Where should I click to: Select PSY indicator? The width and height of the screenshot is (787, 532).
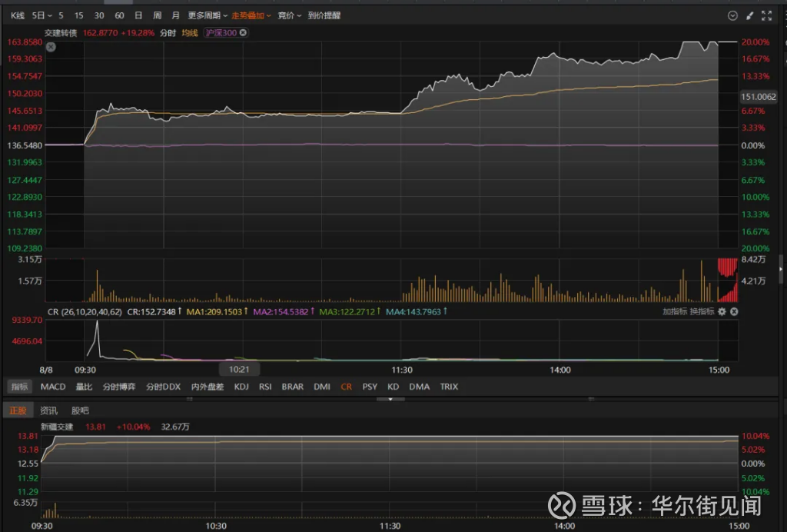point(370,387)
